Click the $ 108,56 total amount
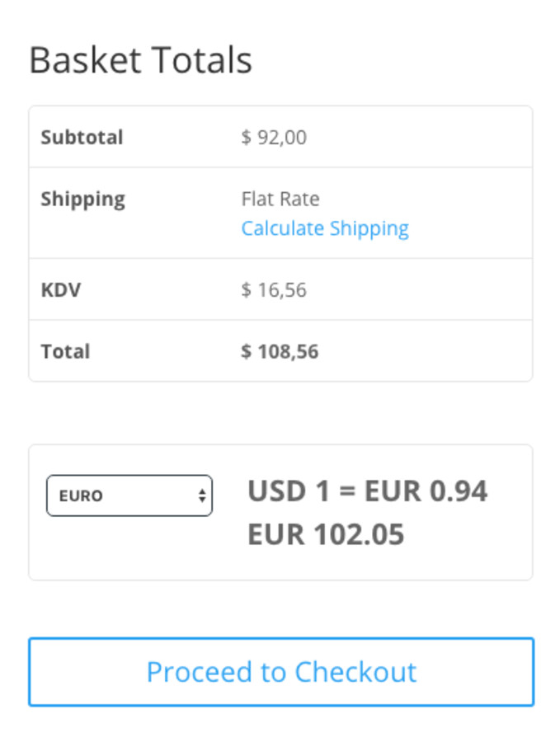This screenshot has height=742, width=560. [x=280, y=351]
